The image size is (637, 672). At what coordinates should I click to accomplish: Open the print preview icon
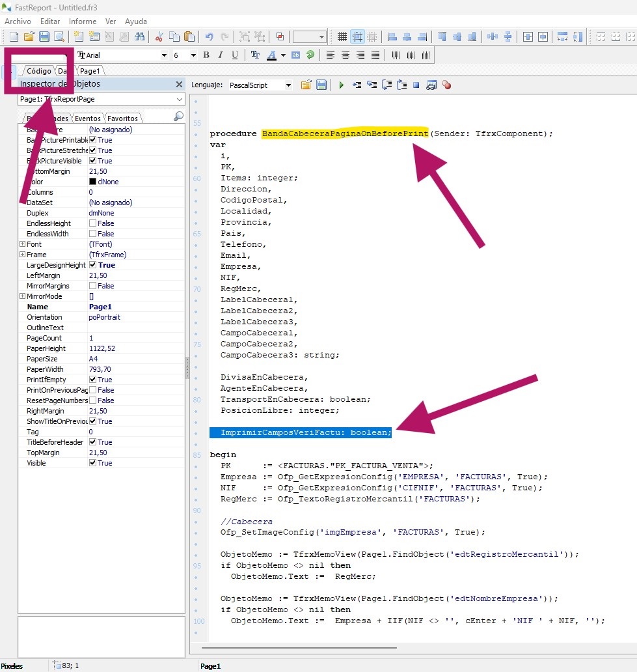coord(59,37)
